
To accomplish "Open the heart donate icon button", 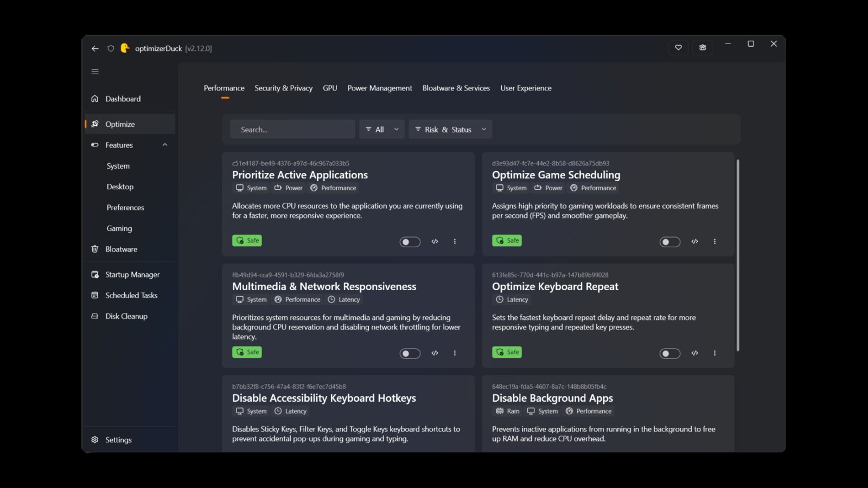I will (678, 48).
